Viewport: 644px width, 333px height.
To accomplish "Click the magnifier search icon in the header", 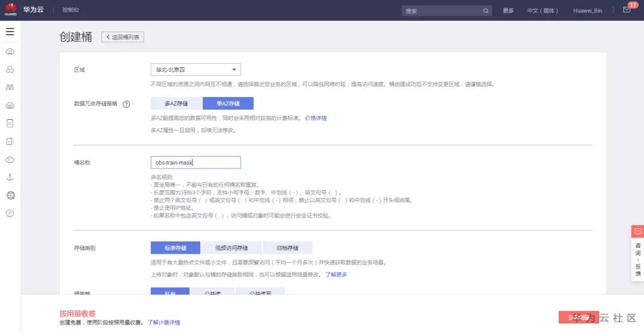I will 486,11.
